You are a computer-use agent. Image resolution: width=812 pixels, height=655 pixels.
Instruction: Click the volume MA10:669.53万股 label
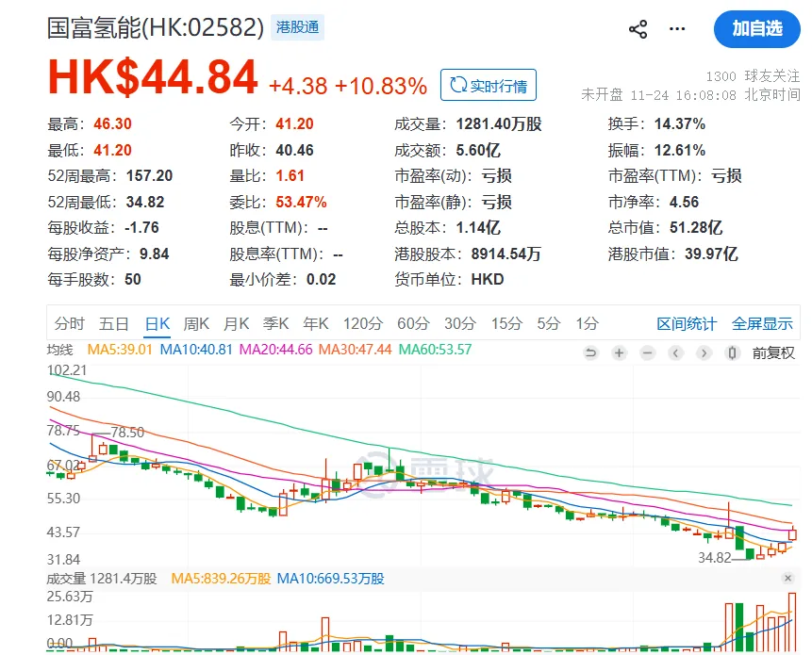(330, 579)
